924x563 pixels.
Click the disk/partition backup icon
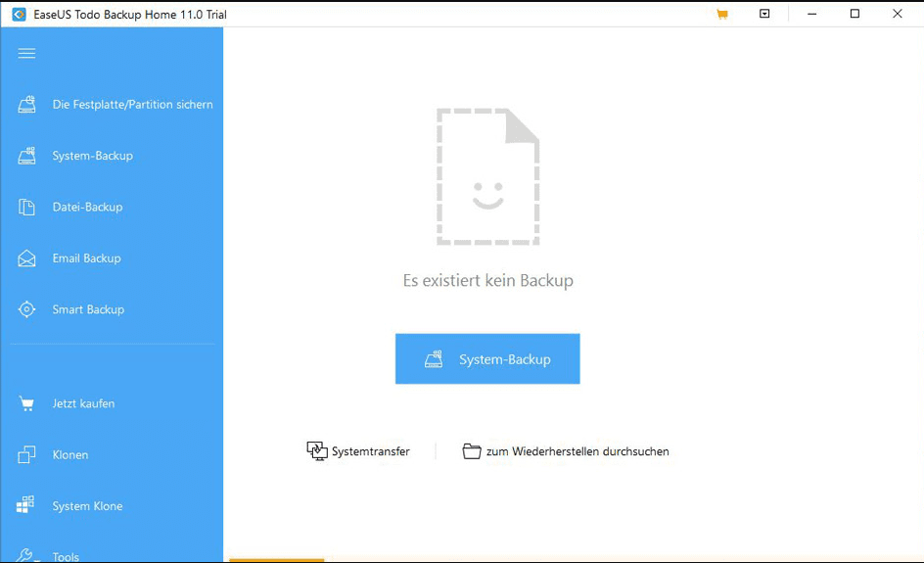tap(26, 105)
